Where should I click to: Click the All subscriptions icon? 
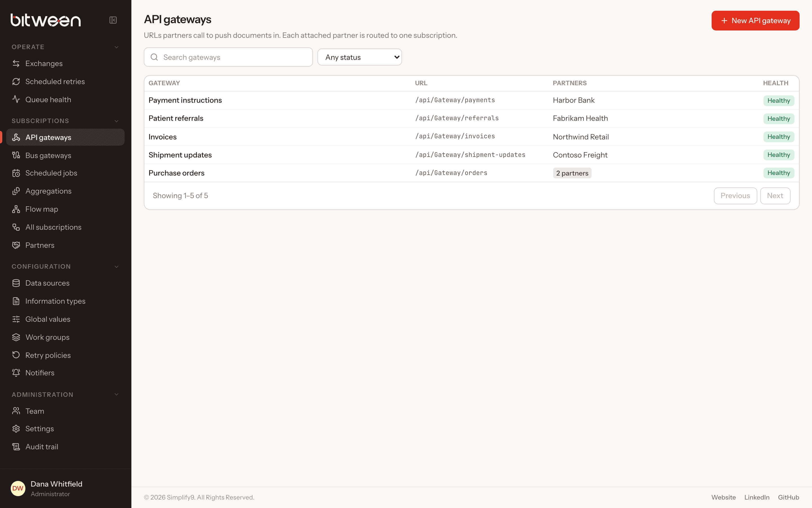point(16,227)
